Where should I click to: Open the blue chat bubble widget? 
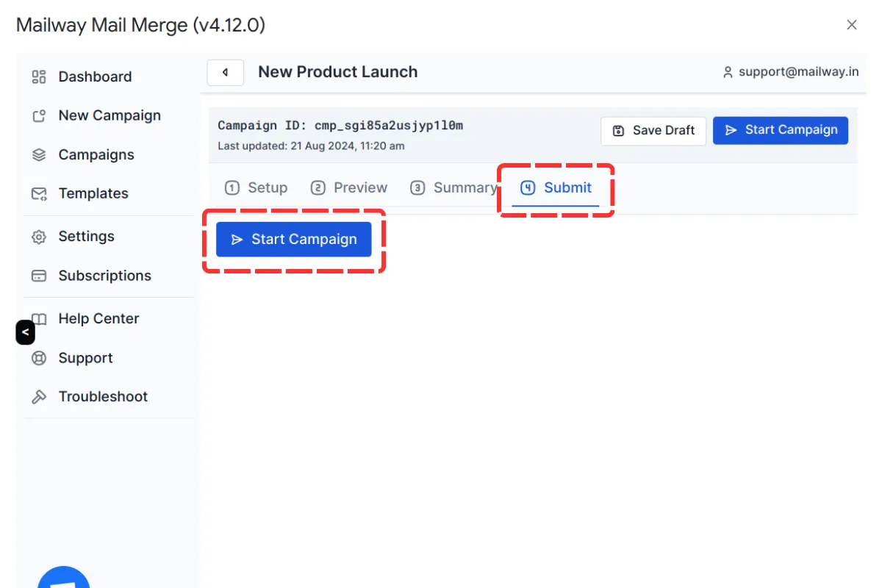coord(64,579)
